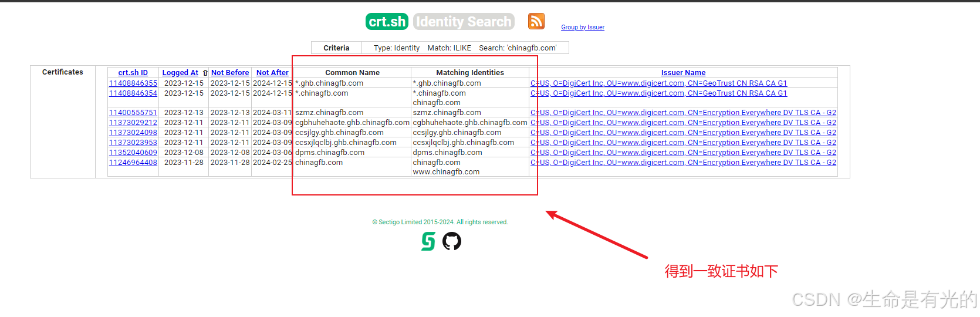Open GeoTrust CN RSA CA G1 issuer in first row
Screen dimensions: 980x317
pyautogui.click(x=658, y=83)
